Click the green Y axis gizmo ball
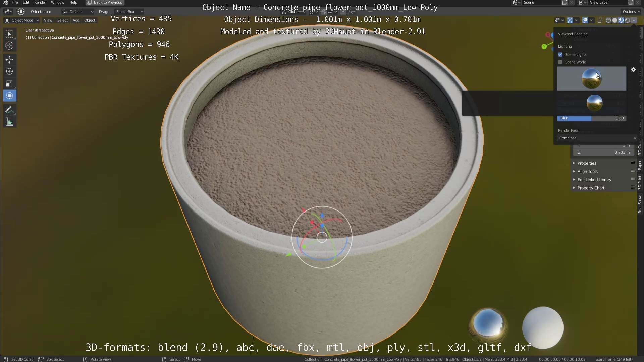 [544, 47]
